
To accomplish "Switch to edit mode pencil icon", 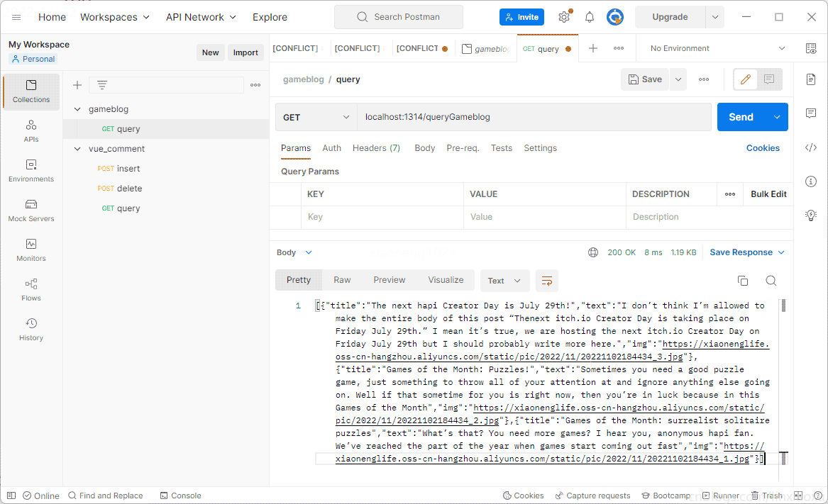I will click(746, 79).
